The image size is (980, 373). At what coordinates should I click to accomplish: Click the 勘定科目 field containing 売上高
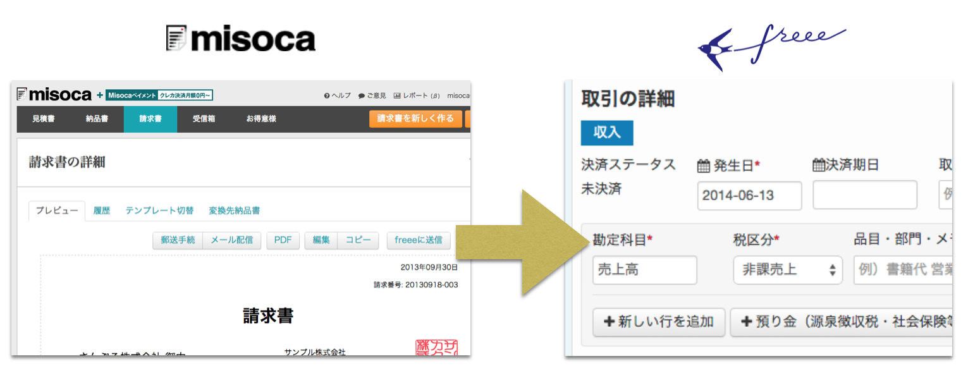645,270
